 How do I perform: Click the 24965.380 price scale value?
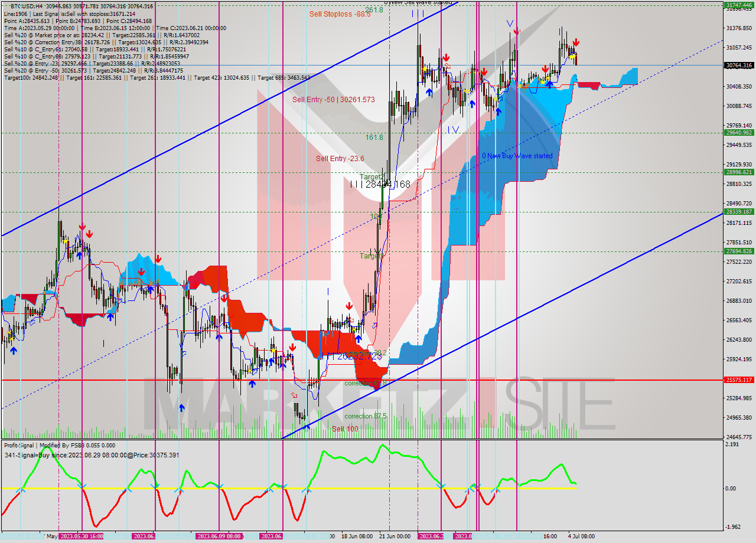coord(738,417)
